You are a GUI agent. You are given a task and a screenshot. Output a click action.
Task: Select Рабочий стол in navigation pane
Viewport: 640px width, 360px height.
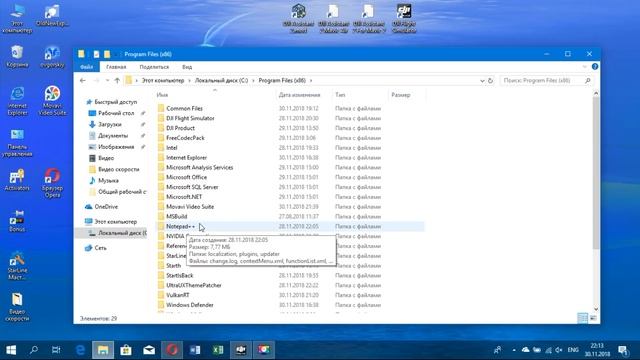coord(116,113)
